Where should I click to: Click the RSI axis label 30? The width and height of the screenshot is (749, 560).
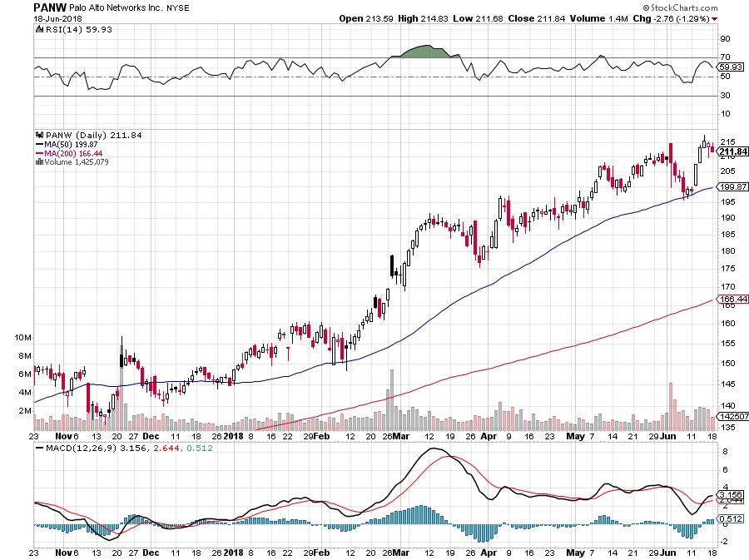pyautogui.click(x=725, y=96)
